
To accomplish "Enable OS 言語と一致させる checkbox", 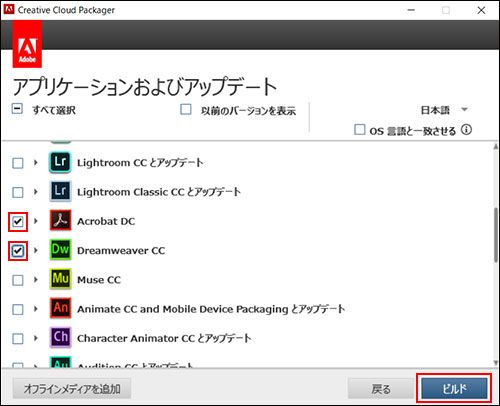I will click(x=359, y=130).
